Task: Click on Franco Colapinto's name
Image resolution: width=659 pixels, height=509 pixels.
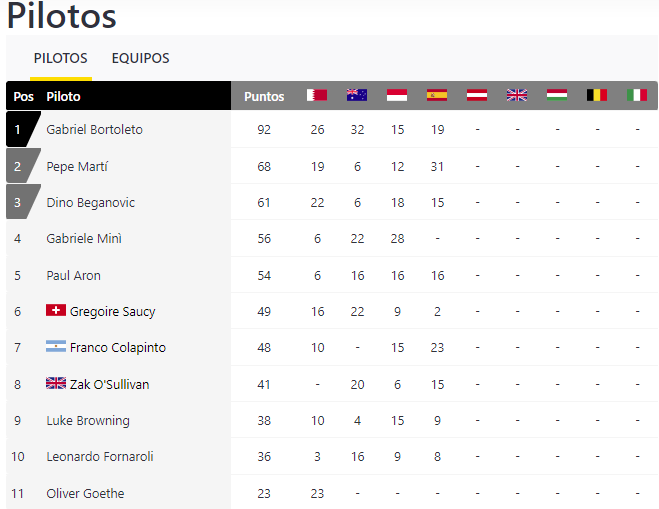Action: point(118,348)
